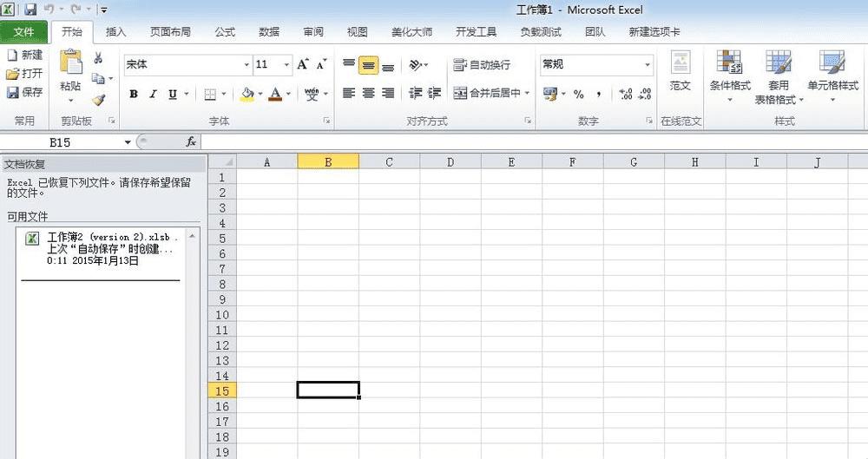Image resolution: width=868 pixels, height=459 pixels.
Task: Toggle middle vertical alignment button
Action: coord(369,65)
